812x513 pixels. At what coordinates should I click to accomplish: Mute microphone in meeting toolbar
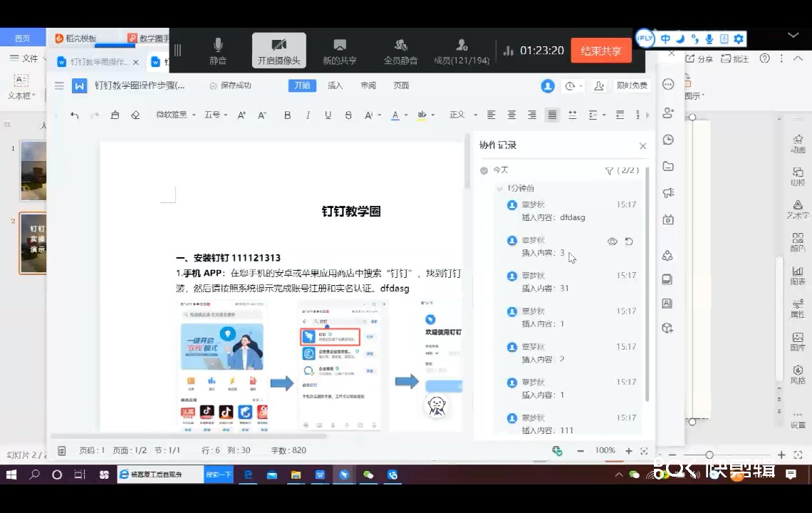218,51
